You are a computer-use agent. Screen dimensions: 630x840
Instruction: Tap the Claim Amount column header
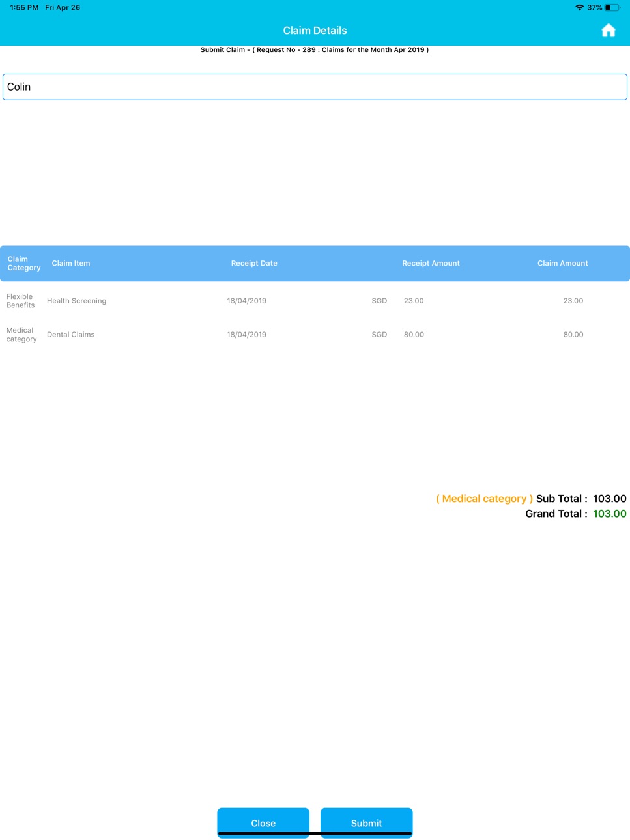(563, 263)
